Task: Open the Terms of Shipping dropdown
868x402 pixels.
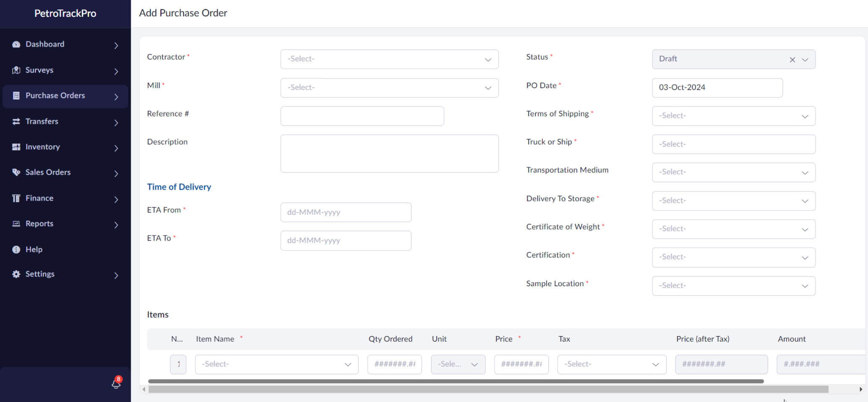Action: pos(733,116)
